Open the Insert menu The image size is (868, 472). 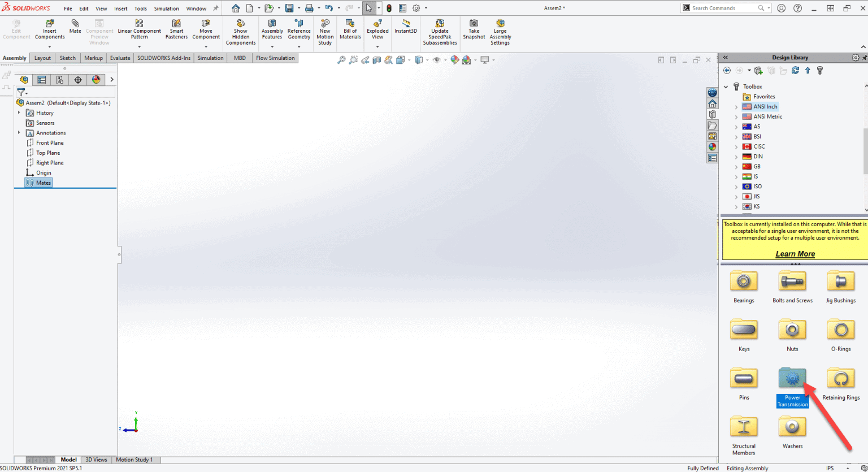pos(121,8)
